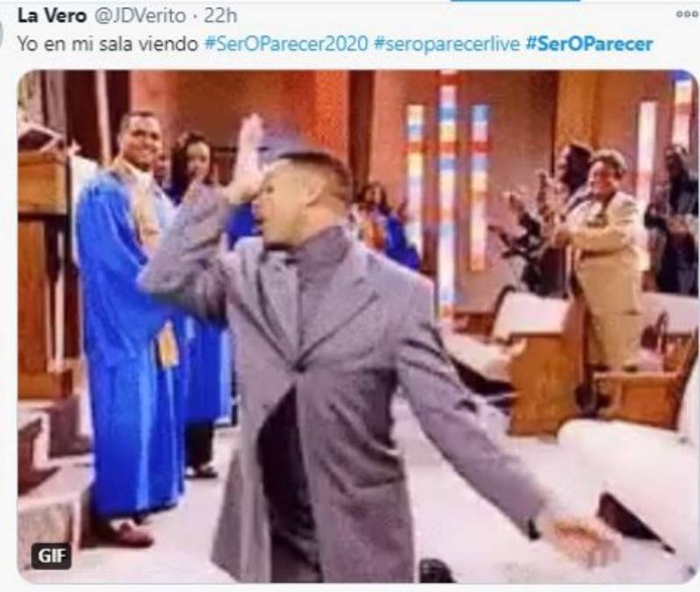This screenshot has width=700, height=592.
Task: Open the bold #SerOParecer hashtag
Action: click(x=589, y=44)
